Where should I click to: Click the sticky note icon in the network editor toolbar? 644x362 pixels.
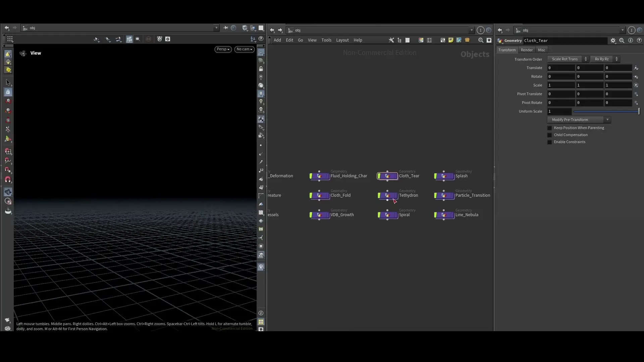tap(450, 40)
